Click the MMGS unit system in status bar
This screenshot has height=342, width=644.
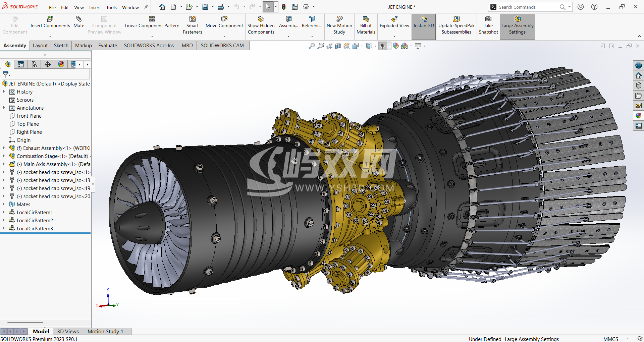tap(610, 339)
